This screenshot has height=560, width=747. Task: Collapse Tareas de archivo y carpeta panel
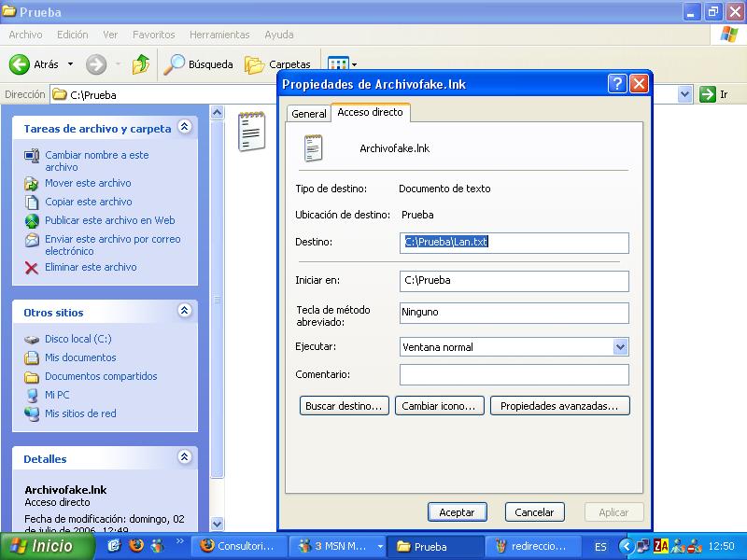click(x=184, y=127)
